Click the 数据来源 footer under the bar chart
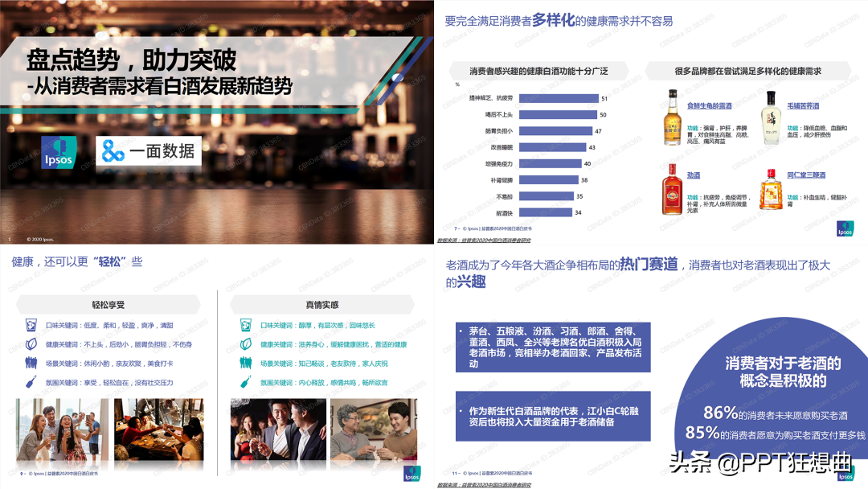The width and height of the screenshot is (868, 489). tap(484, 240)
